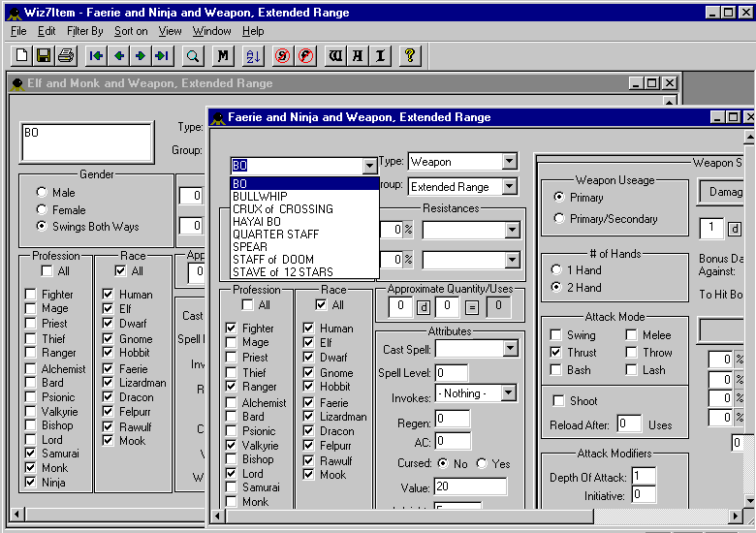Set Cursed to Yes
This screenshot has height=533, width=756.
tap(481, 463)
